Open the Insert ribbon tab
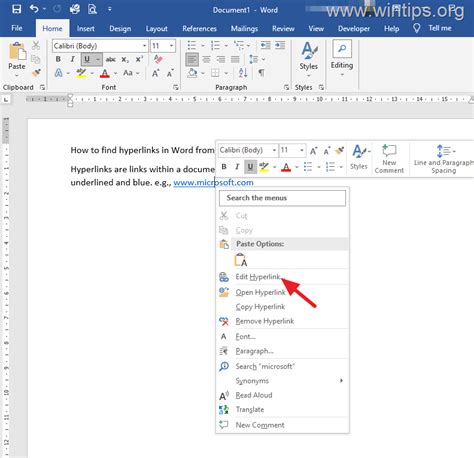This screenshot has width=474, height=458. click(86, 29)
